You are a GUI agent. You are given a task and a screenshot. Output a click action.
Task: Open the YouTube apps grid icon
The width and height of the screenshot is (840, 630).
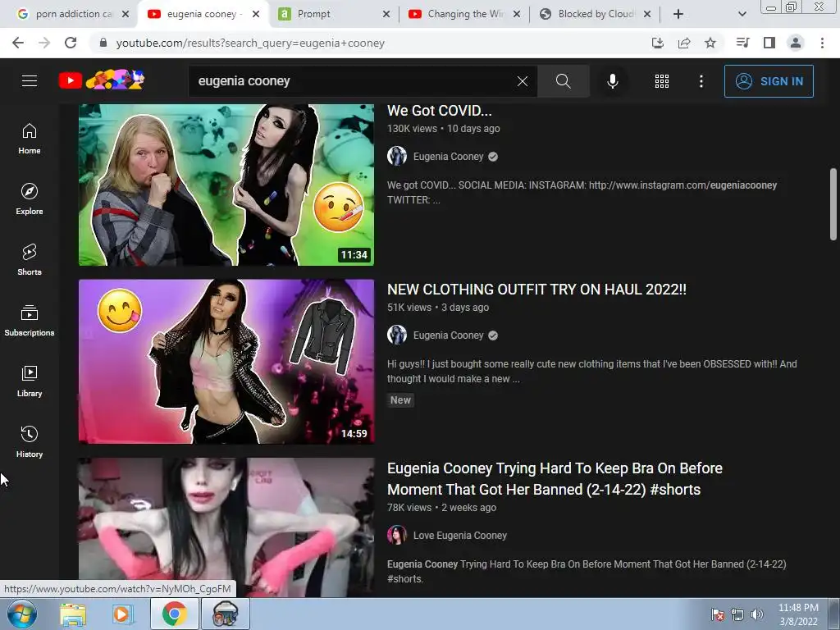pos(662,81)
